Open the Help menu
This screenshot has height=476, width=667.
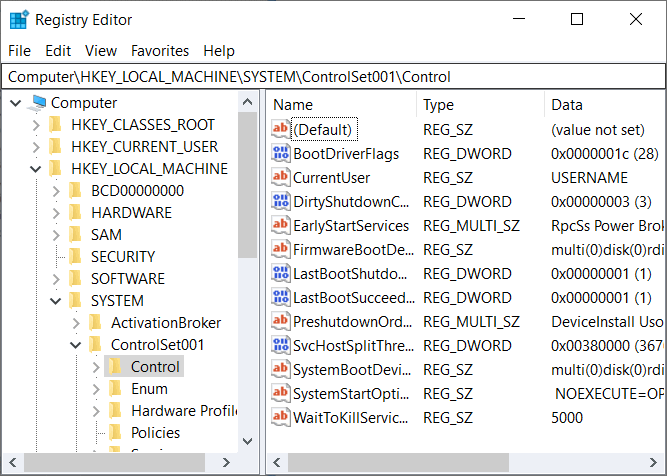tap(219, 51)
